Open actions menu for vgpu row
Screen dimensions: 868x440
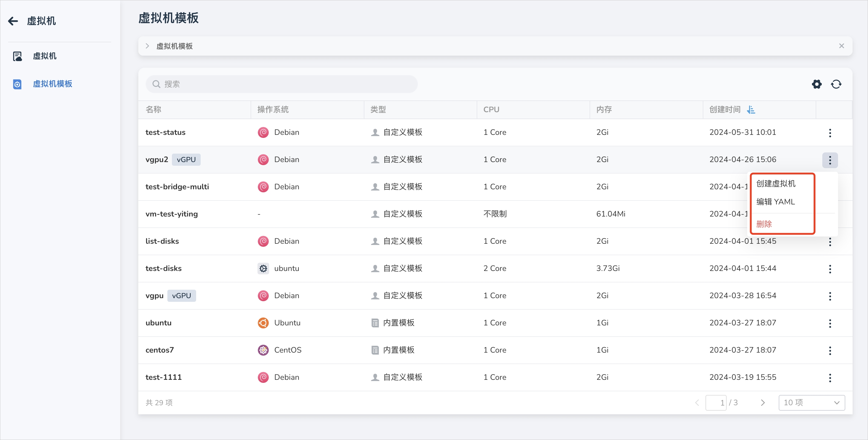(830, 296)
